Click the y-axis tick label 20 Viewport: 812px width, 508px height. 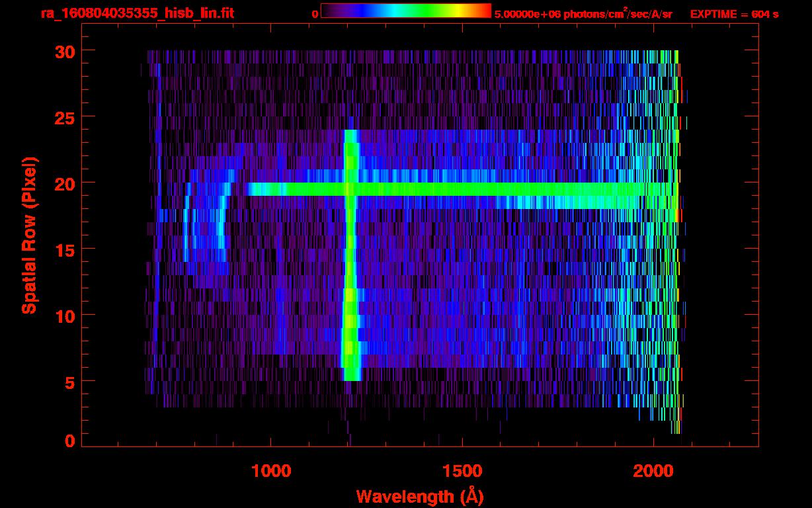64,183
